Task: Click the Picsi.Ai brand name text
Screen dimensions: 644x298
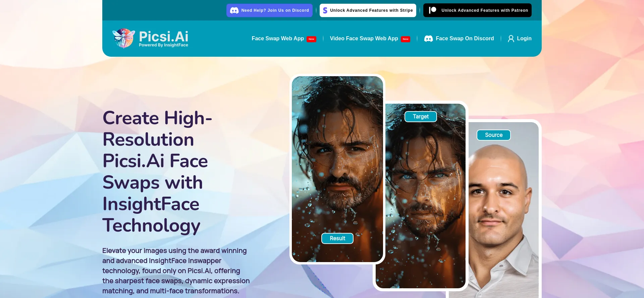Action: 163,36
